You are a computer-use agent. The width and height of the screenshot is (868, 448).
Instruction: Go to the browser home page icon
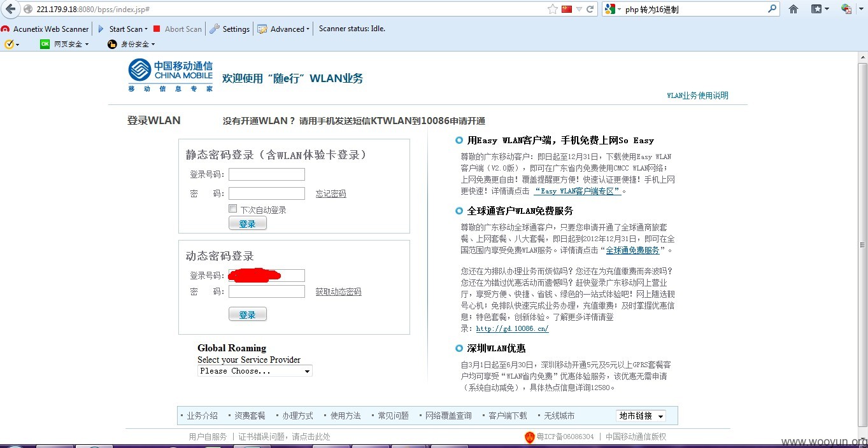[793, 9]
